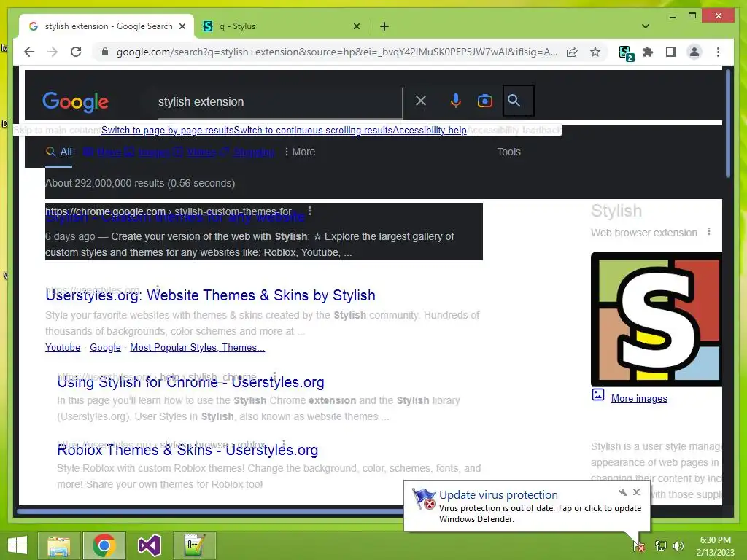
Task: Toggle the Chrome side panel icon
Action: pyautogui.click(x=671, y=52)
